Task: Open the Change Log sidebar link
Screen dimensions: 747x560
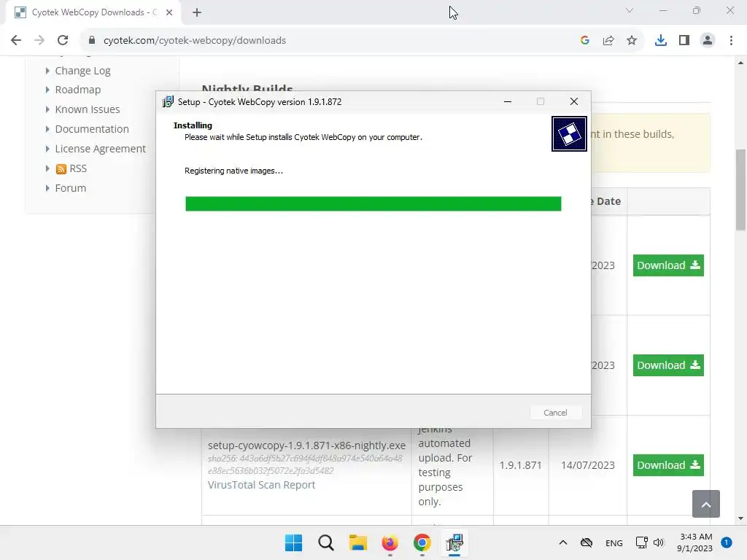Action: click(82, 71)
